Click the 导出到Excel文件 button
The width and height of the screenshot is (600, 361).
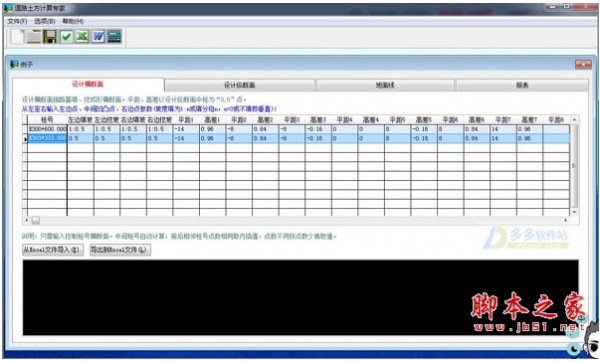[120, 250]
